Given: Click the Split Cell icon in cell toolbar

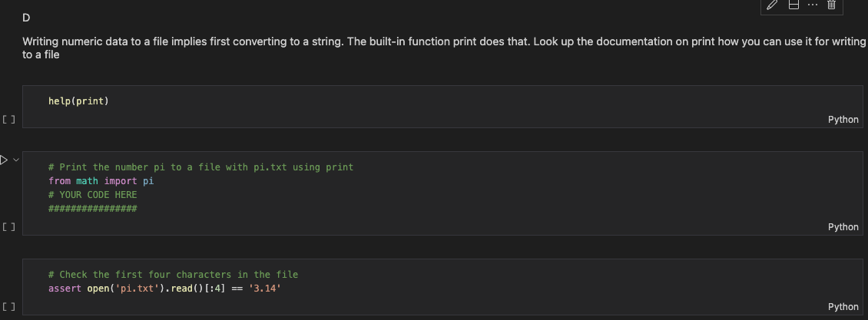Looking at the screenshot, I should (793, 5).
